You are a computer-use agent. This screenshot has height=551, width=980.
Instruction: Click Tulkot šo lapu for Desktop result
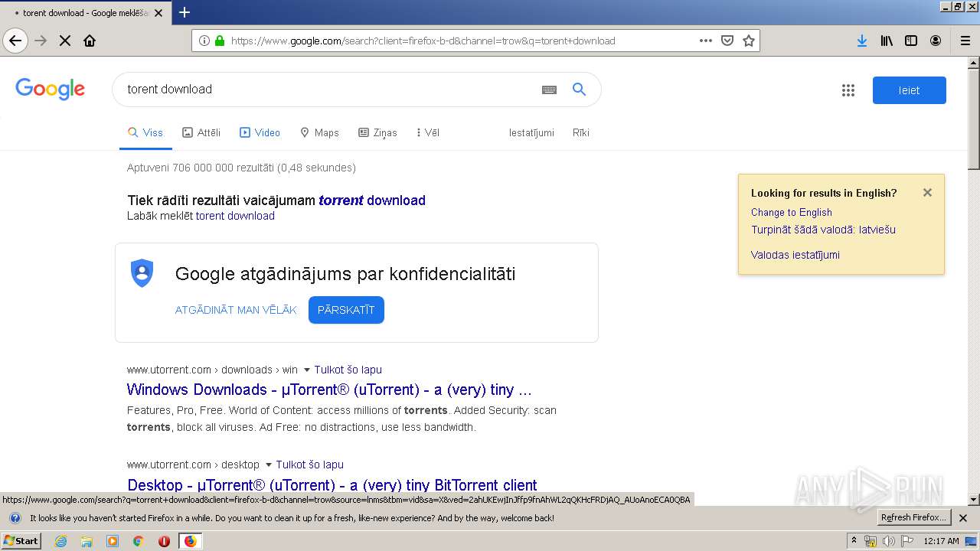pos(309,465)
